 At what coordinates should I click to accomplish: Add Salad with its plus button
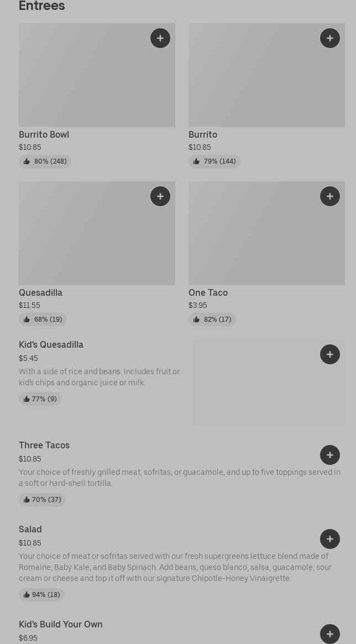[330, 539]
